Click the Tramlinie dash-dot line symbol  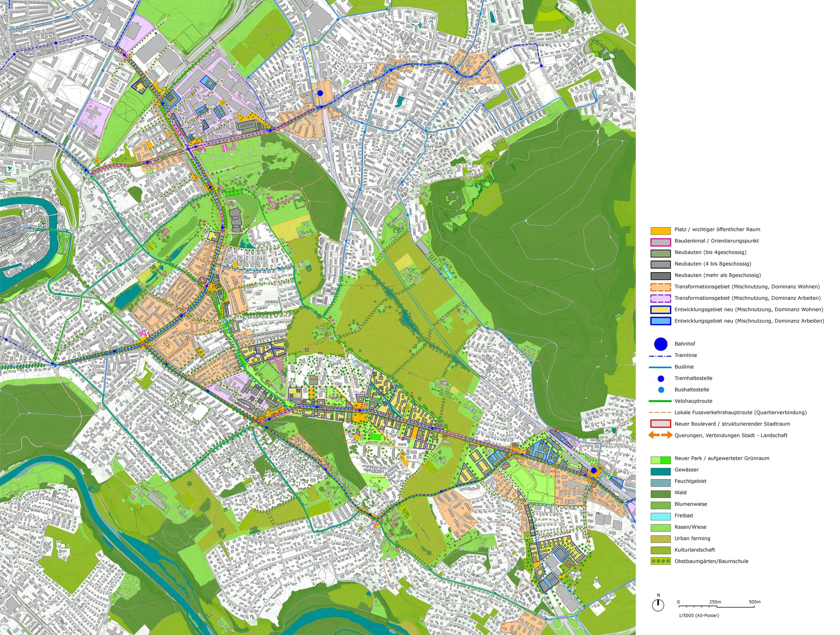[660, 356]
